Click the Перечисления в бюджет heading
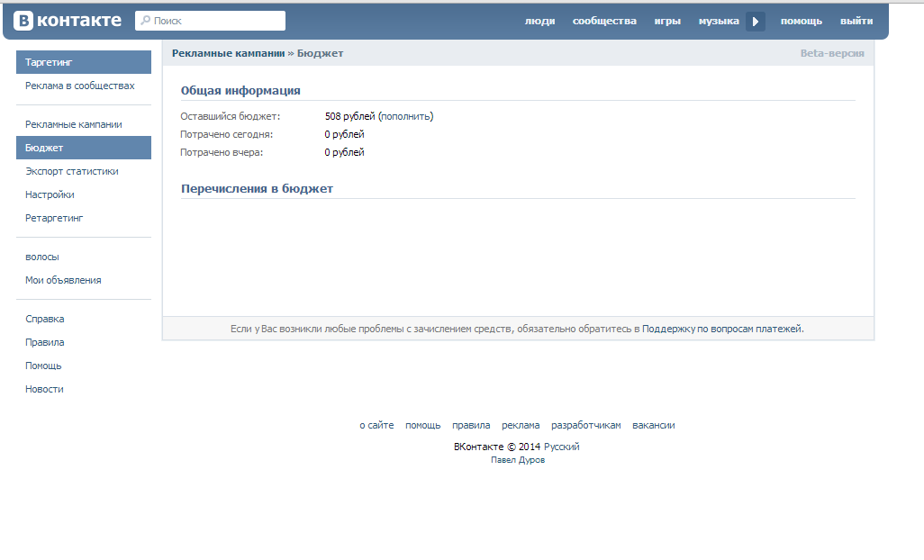 coord(257,189)
